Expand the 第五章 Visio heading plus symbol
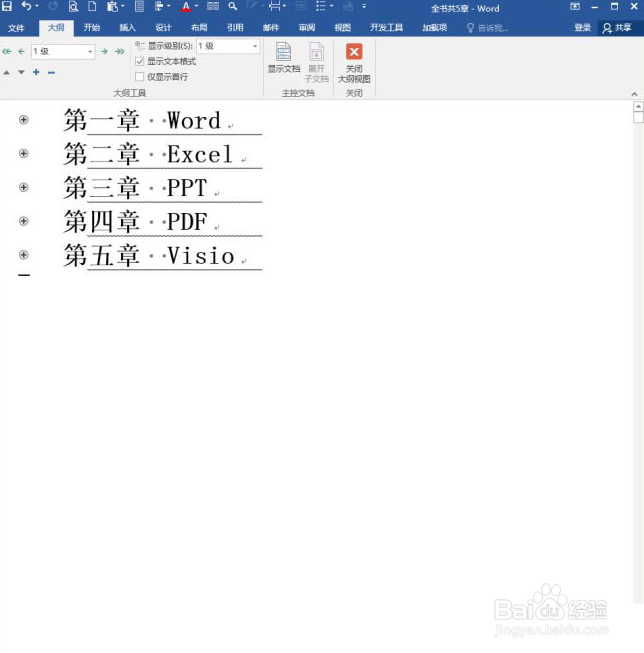This screenshot has height=653, width=644. [24, 255]
